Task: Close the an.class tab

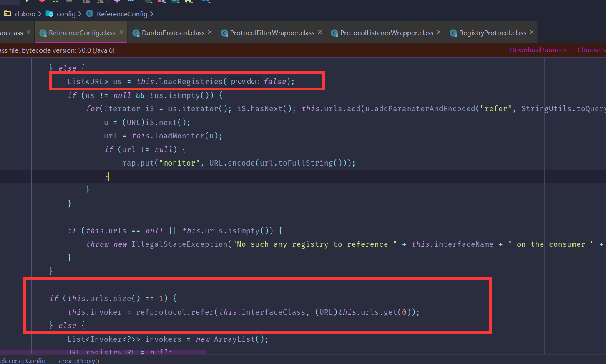Action: pos(28,32)
